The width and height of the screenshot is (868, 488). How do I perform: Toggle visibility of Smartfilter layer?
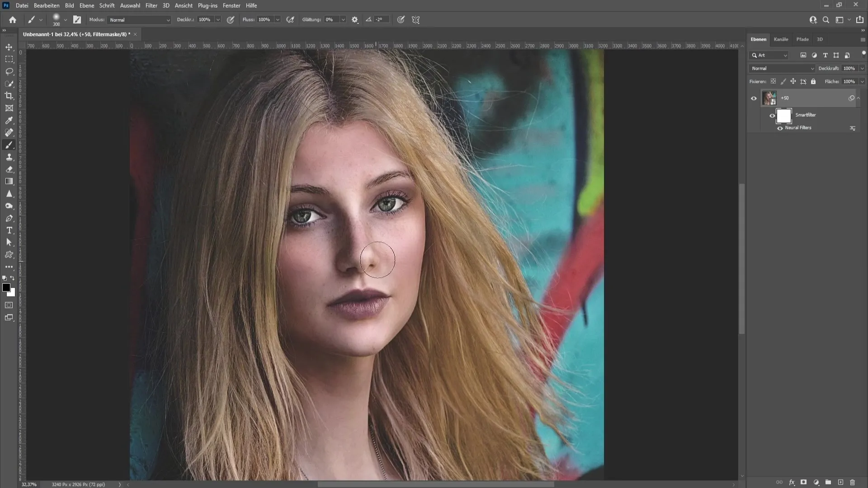tap(773, 114)
